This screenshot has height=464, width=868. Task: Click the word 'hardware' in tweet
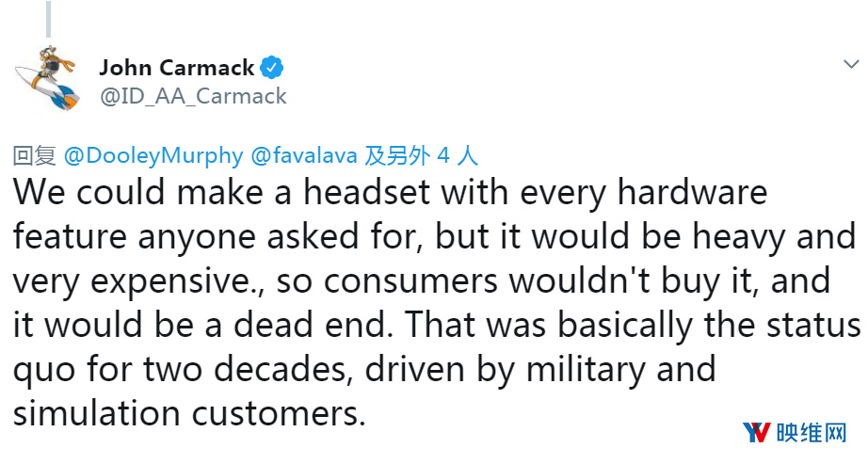coord(692,192)
